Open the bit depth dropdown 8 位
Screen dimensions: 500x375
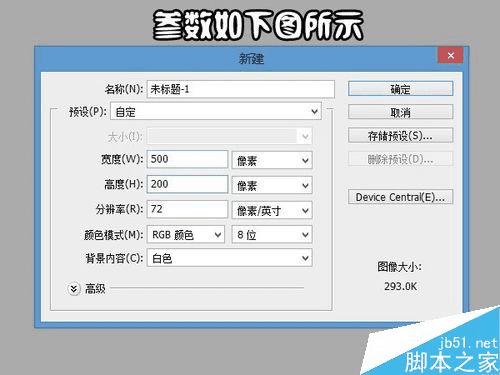click(272, 235)
